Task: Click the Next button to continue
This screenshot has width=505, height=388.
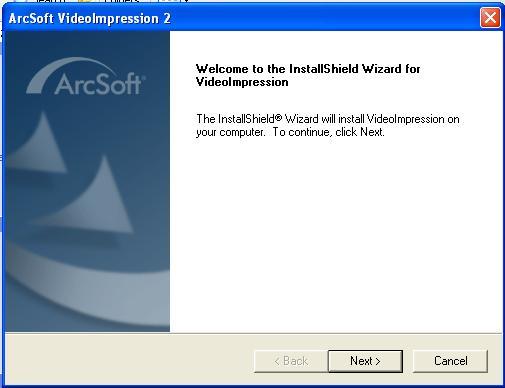Action: (365, 361)
